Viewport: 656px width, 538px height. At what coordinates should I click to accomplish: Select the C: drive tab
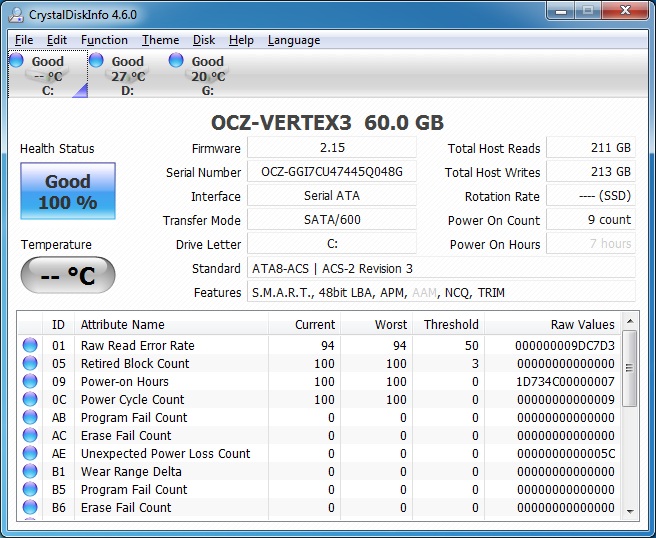coord(48,74)
